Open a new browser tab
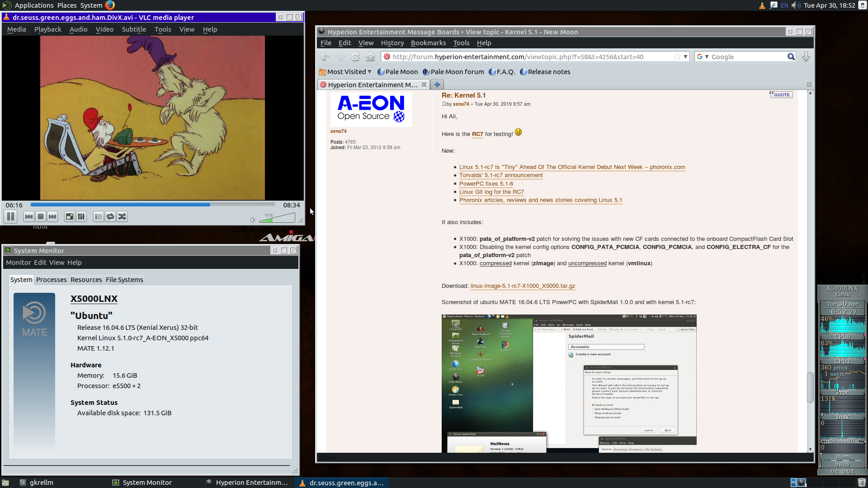The height and width of the screenshot is (488, 868). (x=437, y=84)
